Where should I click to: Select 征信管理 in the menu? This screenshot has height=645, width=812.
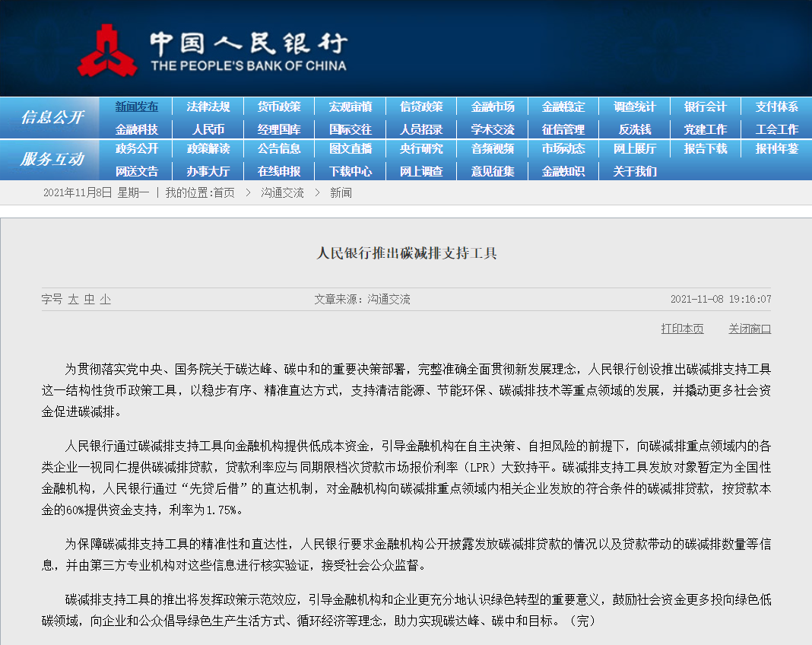pyautogui.click(x=563, y=129)
